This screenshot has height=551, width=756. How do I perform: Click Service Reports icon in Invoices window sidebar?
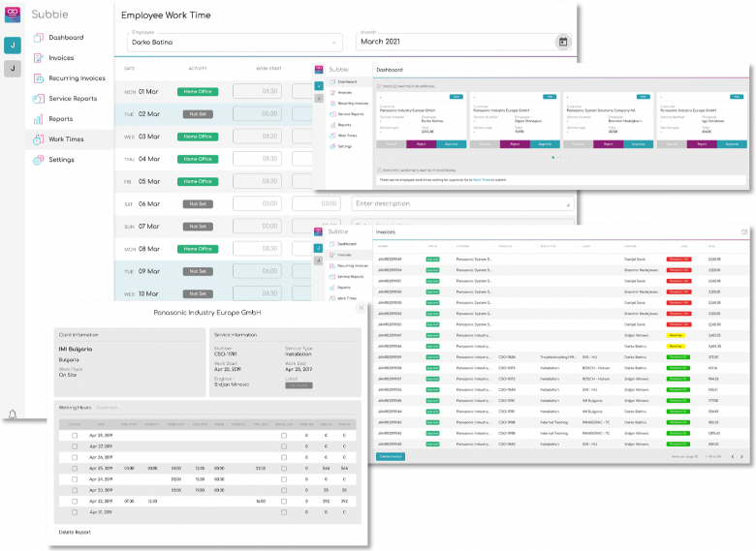pyautogui.click(x=332, y=276)
